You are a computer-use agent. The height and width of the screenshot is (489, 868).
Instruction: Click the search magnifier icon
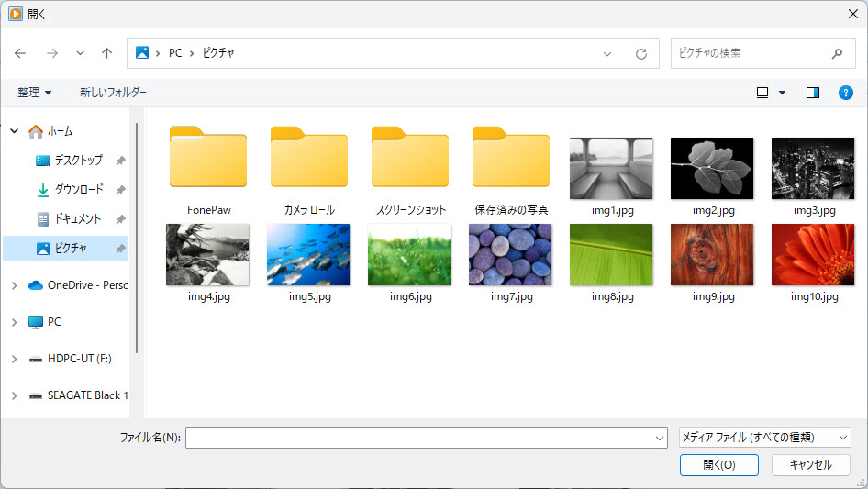pos(837,53)
